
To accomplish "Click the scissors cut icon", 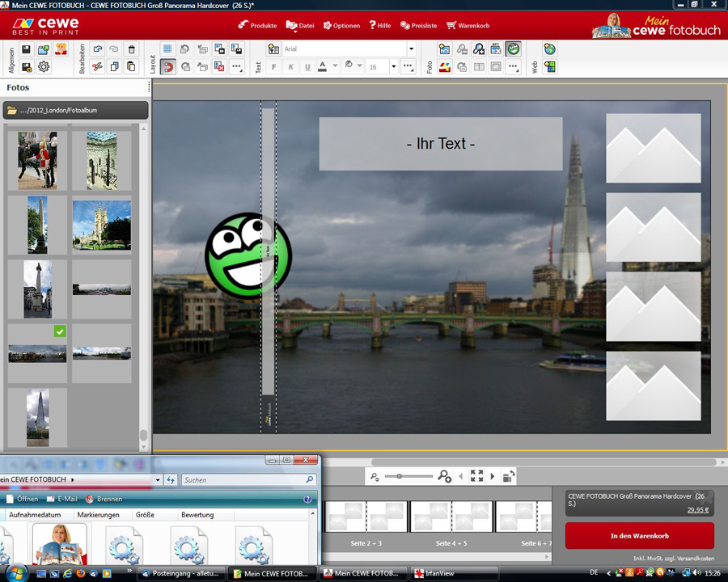I will click(x=97, y=67).
